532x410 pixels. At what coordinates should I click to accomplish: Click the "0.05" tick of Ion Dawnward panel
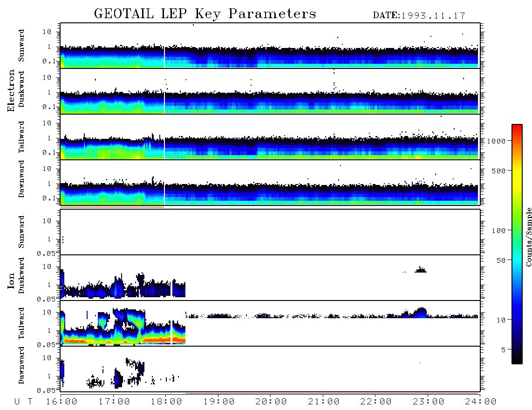46,390
